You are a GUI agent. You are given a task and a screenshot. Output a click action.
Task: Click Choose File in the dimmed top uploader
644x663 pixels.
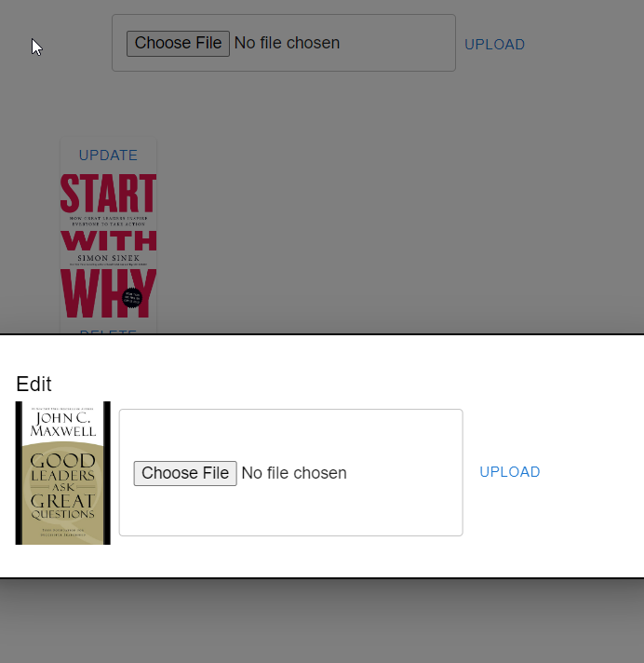(178, 43)
